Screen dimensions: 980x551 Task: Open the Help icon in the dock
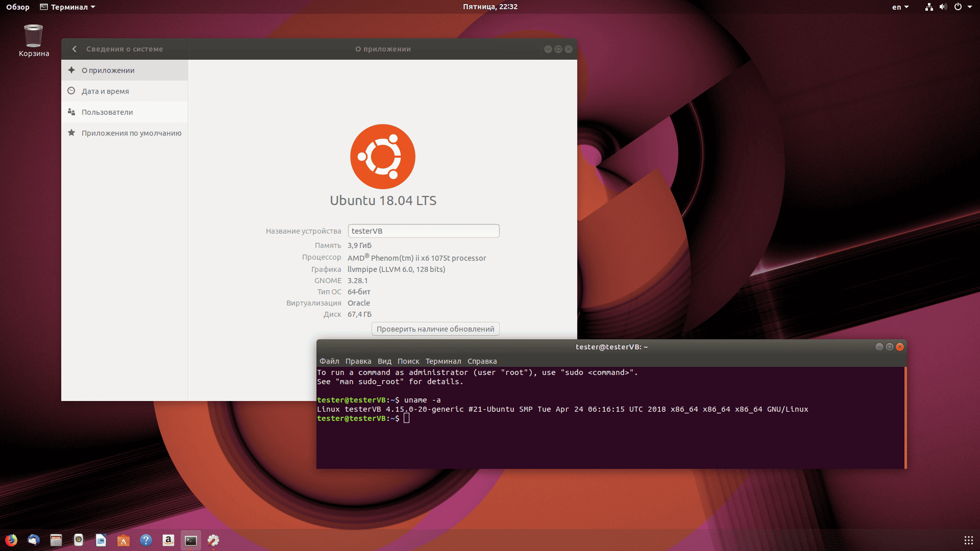(146, 540)
